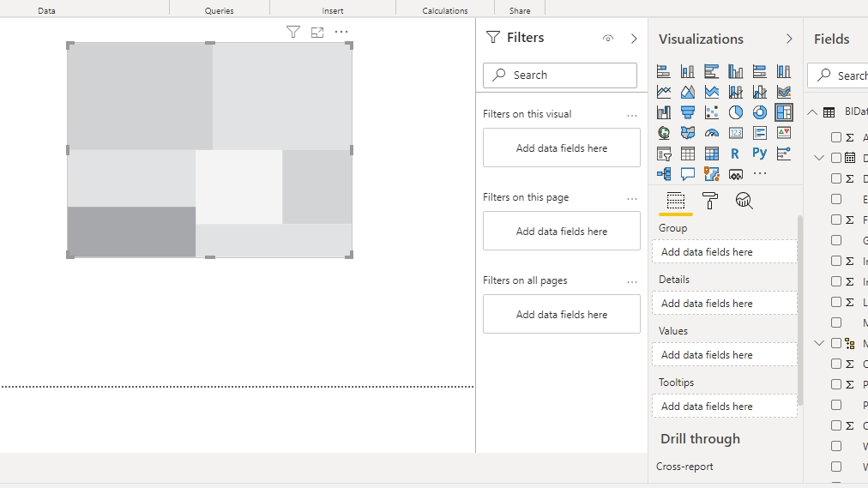Viewport: 868px width, 488px height.
Task: Click the Filters pane Search box
Action: pos(560,75)
